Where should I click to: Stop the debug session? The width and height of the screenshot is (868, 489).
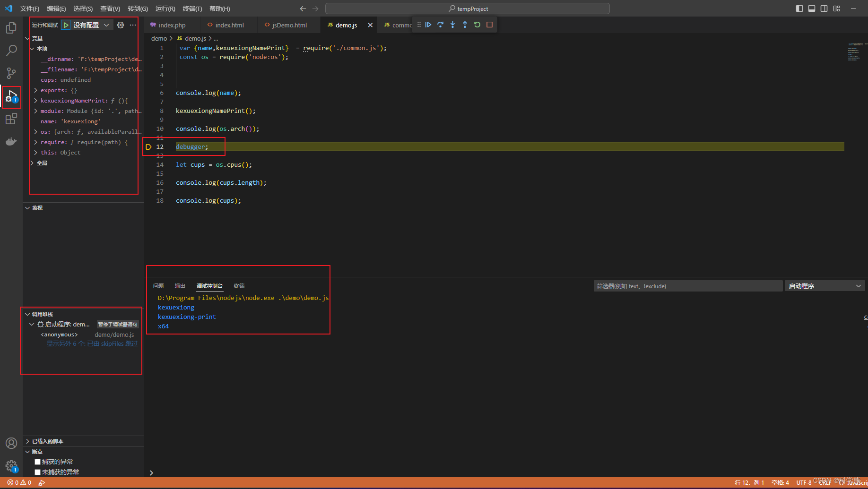point(489,25)
